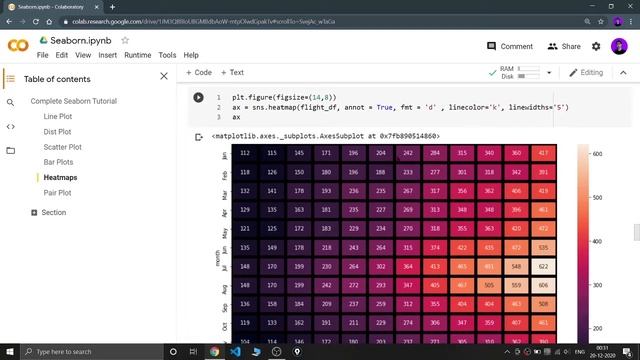Share the notebook
The height and width of the screenshot is (360, 640).
564,46
